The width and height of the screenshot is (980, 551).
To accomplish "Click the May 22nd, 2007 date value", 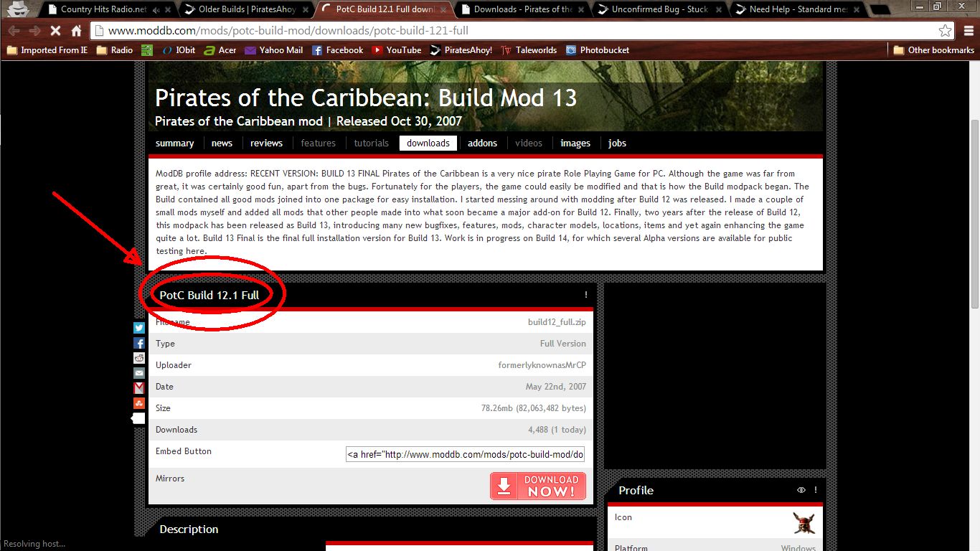I will coord(555,387).
